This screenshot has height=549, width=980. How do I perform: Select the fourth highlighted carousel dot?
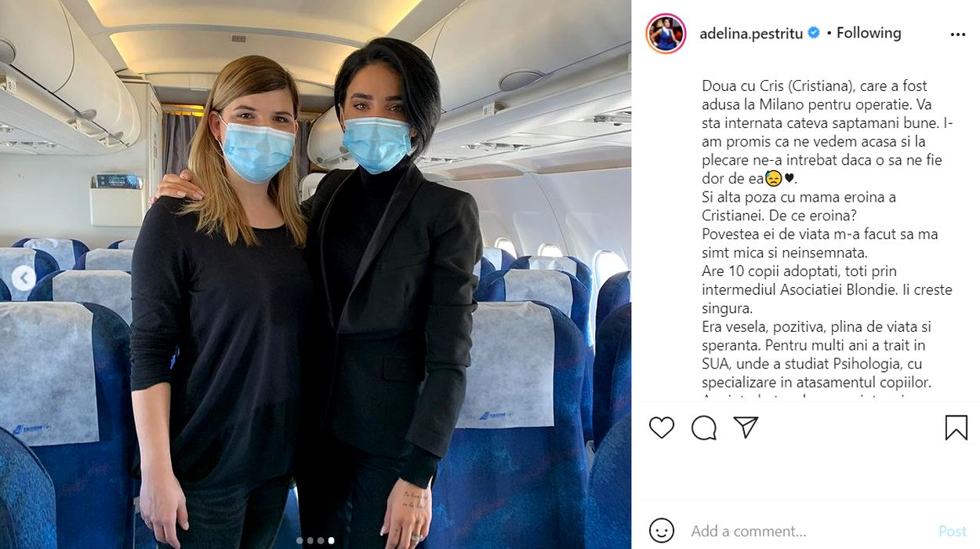(x=331, y=540)
